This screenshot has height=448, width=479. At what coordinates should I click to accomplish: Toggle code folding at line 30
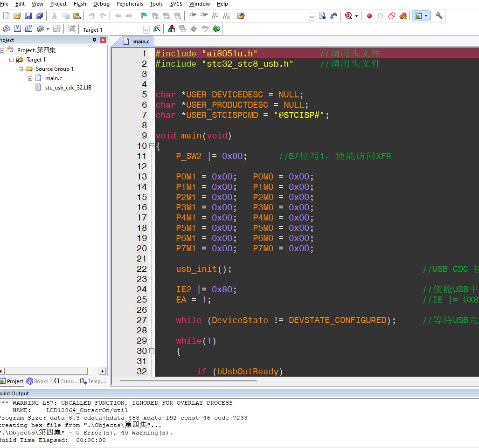152,351
